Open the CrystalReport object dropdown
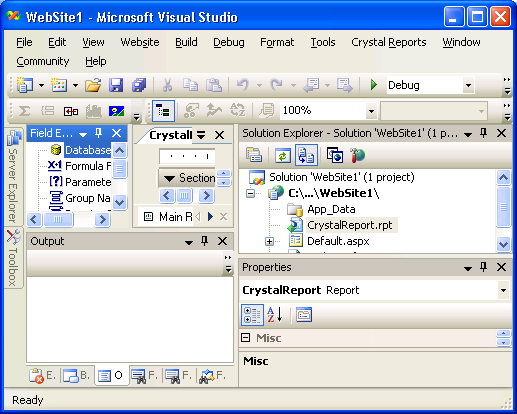Image resolution: width=517 pixels, height=414 pixels. [503, 290]
